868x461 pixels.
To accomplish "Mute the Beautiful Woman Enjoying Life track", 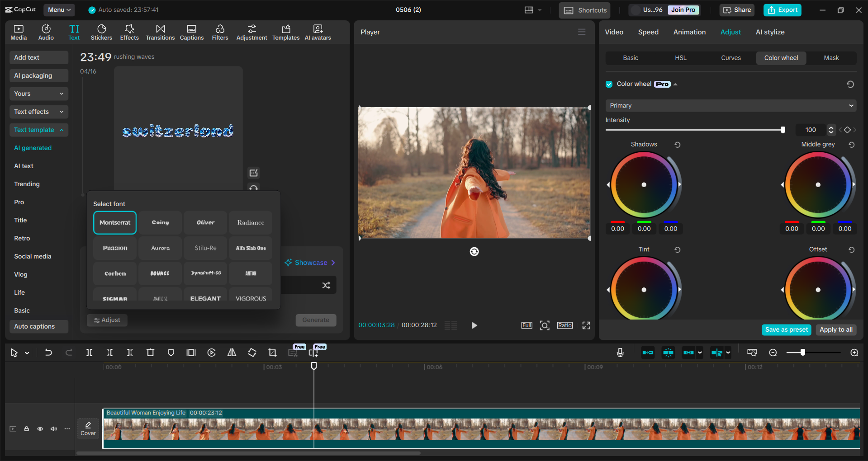I will (53, 428).
